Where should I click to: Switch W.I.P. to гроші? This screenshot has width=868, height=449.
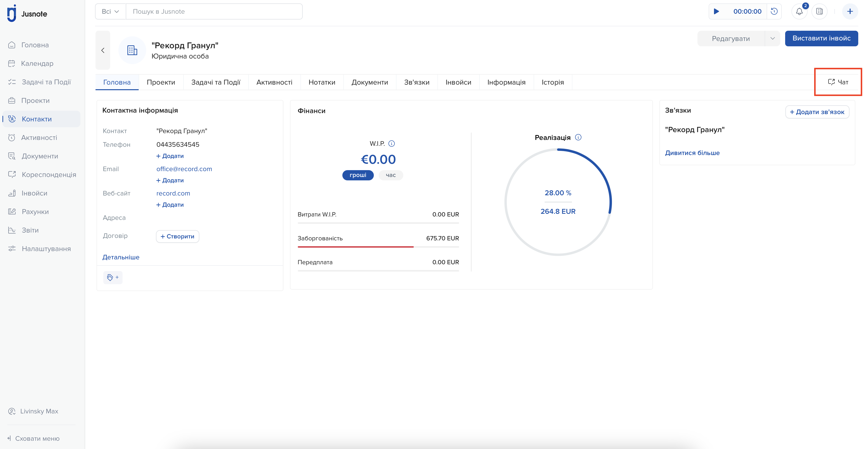[x=358, y=175]
